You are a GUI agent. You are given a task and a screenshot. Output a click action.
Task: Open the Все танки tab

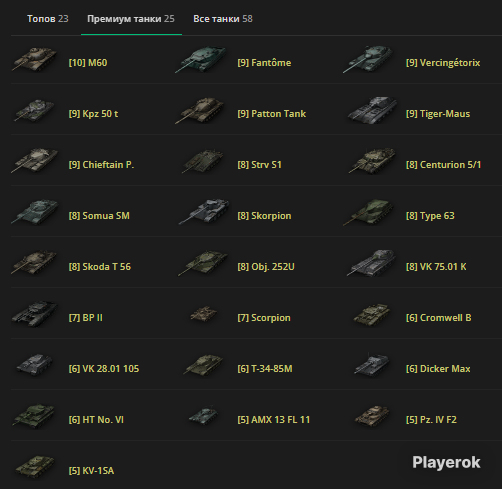[x=223, y=19]
